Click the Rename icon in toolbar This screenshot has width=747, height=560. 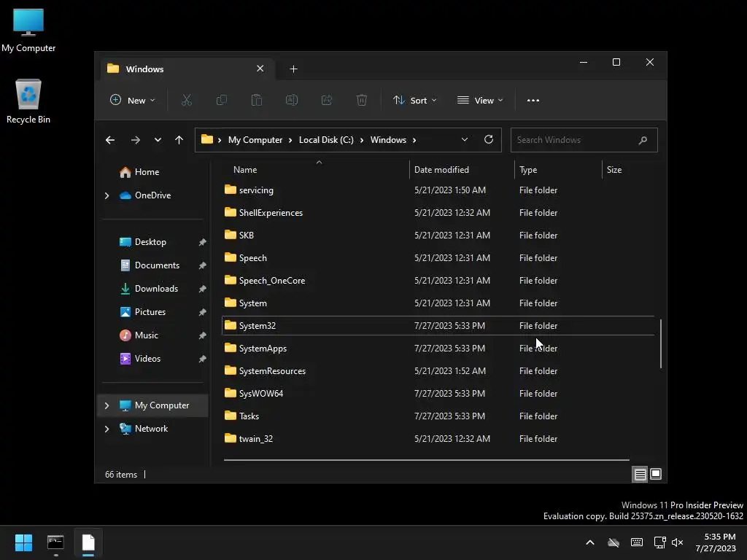pos(292,101)
